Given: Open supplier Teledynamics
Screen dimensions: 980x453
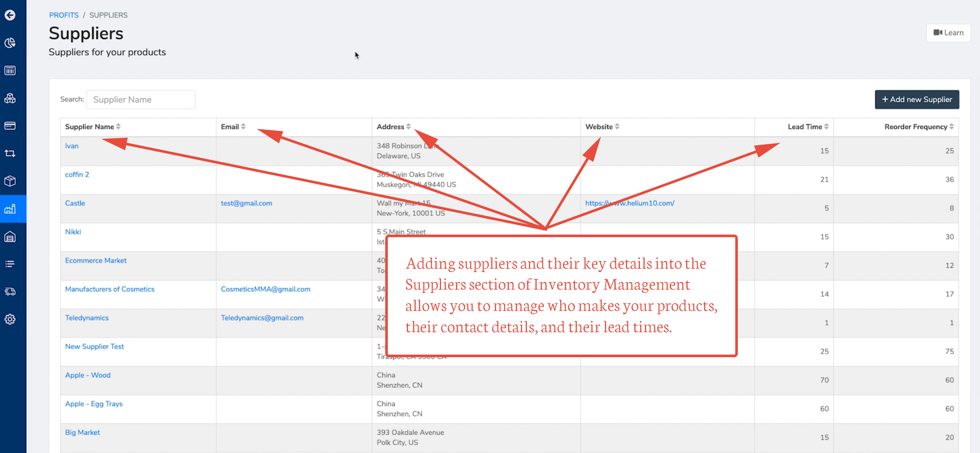Looking at the screenshot, I should point(86,318).
